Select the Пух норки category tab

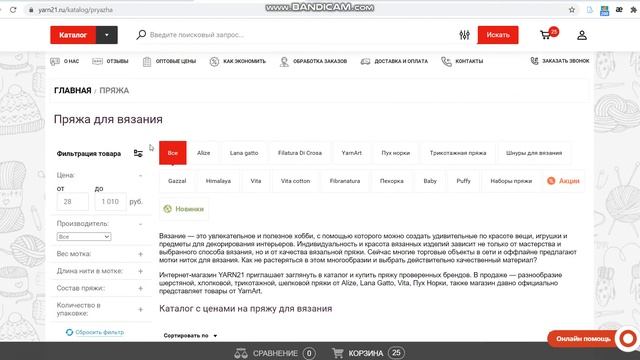[x=396, y=153]
